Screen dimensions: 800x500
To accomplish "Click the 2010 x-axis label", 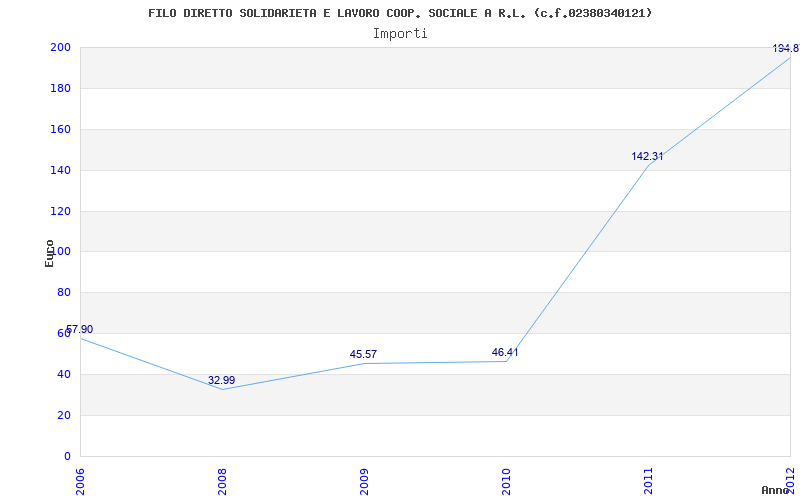I will click(x=506, y=482).
